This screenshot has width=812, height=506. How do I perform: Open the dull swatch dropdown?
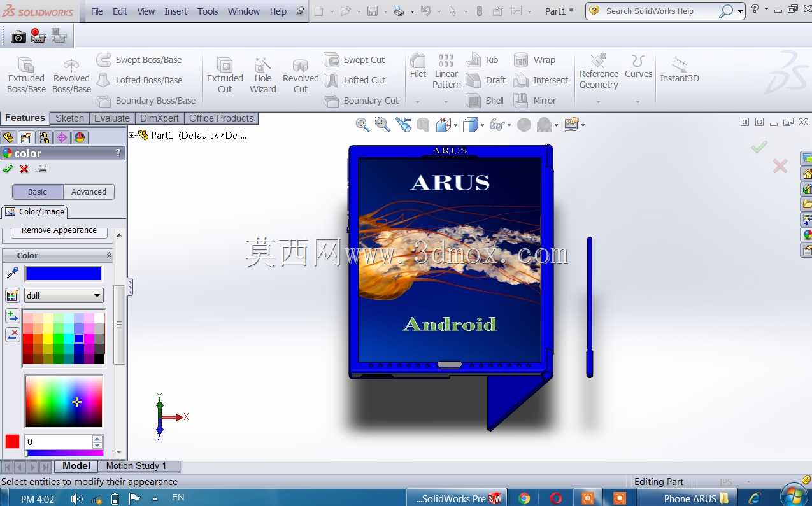(97, 295)
